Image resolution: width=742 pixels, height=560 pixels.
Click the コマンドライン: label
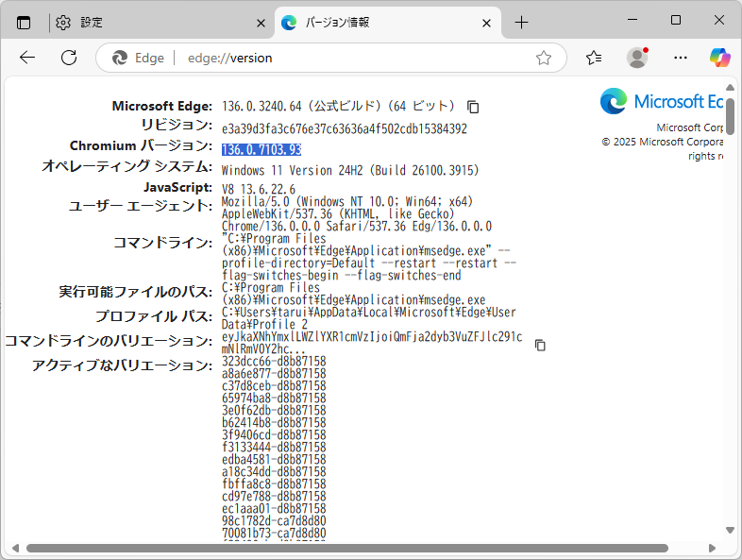[x=162, y=243]
